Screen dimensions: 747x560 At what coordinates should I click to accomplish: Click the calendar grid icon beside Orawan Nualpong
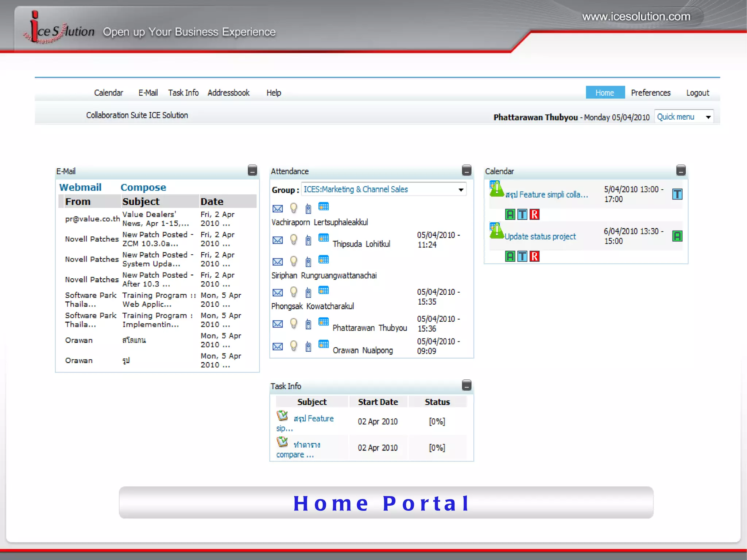pyautogui.click(x=324, y=344)
